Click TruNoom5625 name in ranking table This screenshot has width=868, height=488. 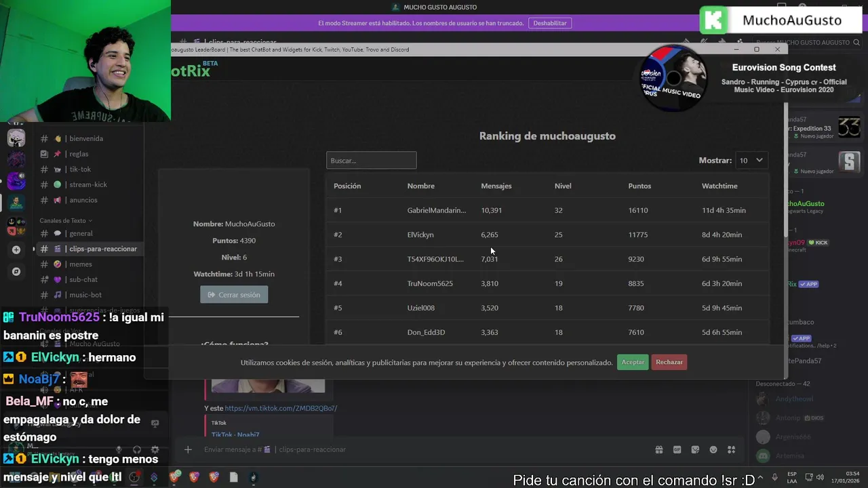[430, 283]
